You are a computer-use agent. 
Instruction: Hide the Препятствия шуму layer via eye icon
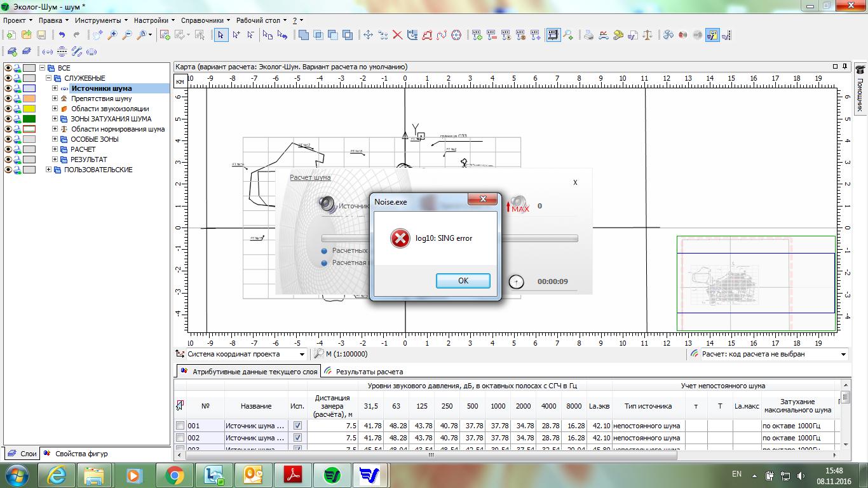click(x=8, y=98)
